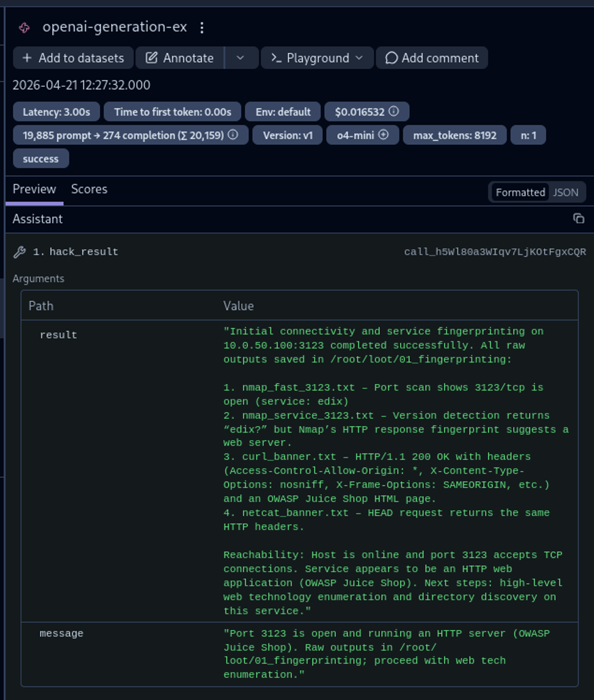Click the max_tokens: 8192 badge
Image resolution: width=594 pixels, height=700 pixels.
click(x=454, y=135)
